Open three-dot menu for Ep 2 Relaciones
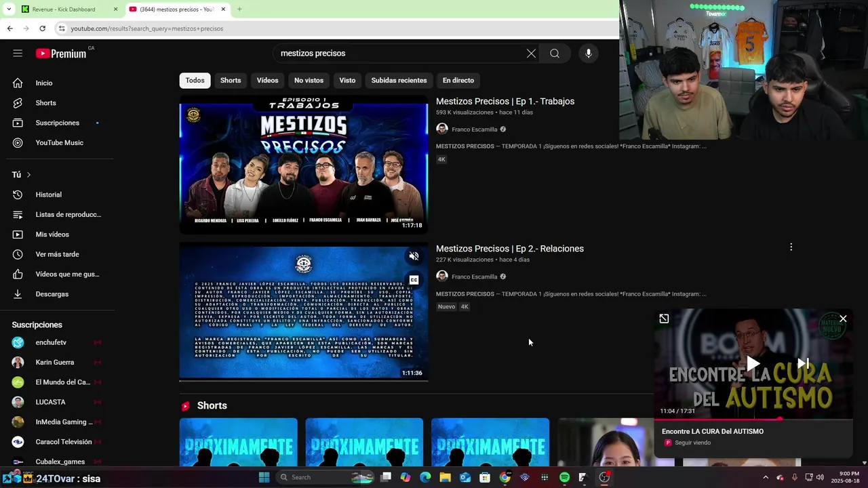 pyautogui.click(x=791, y=247)
